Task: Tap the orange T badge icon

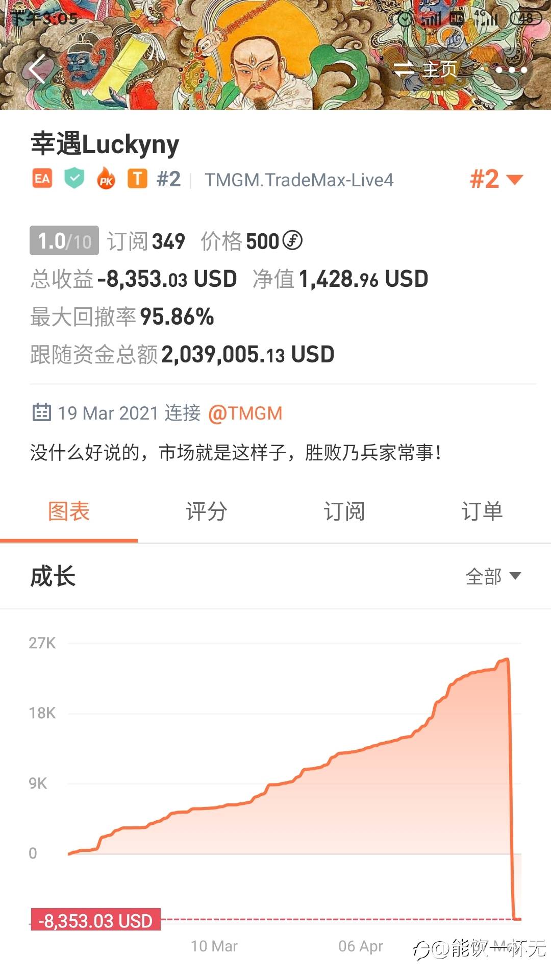Action: 137,179
